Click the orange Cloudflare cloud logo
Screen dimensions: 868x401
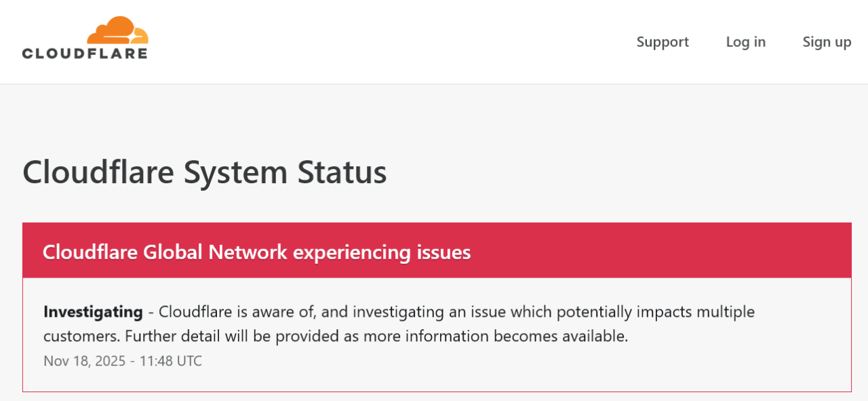click(x=117, y=30)
